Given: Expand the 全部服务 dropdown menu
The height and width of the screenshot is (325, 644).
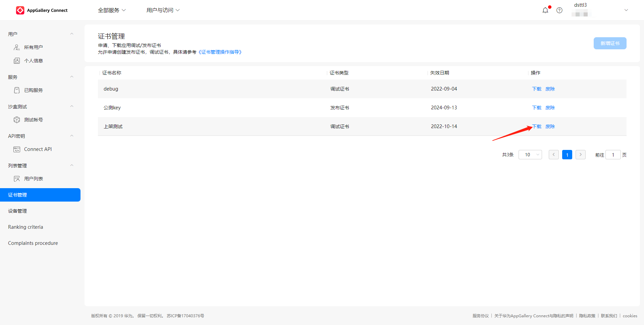Looking at the screenshot, I should point(112,10).
